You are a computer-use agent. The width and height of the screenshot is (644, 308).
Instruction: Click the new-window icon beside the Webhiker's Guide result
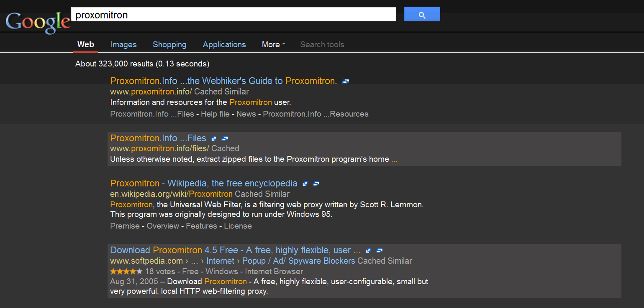(345, 81)
